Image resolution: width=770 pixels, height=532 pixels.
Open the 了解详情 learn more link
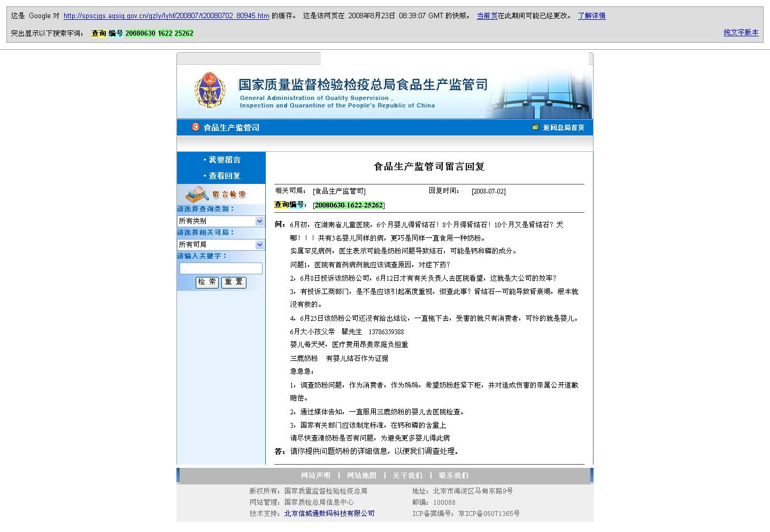(x=591, y=16)
